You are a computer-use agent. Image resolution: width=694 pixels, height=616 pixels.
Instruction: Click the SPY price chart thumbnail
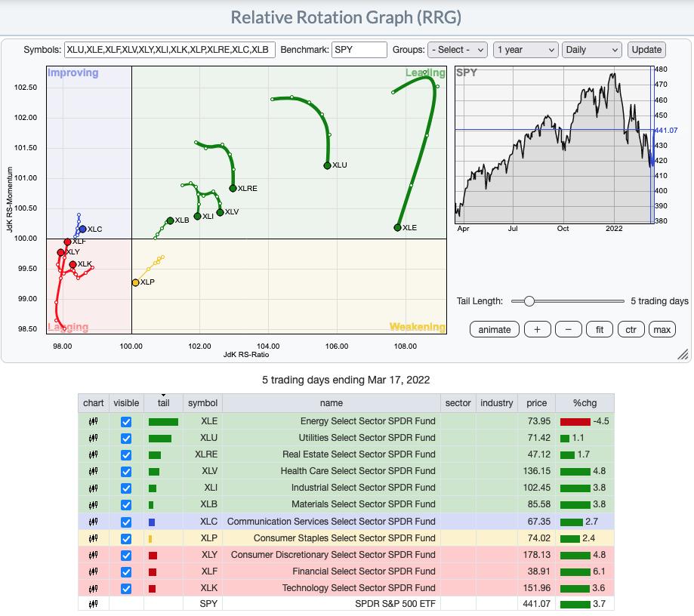[x=554, y=145]
